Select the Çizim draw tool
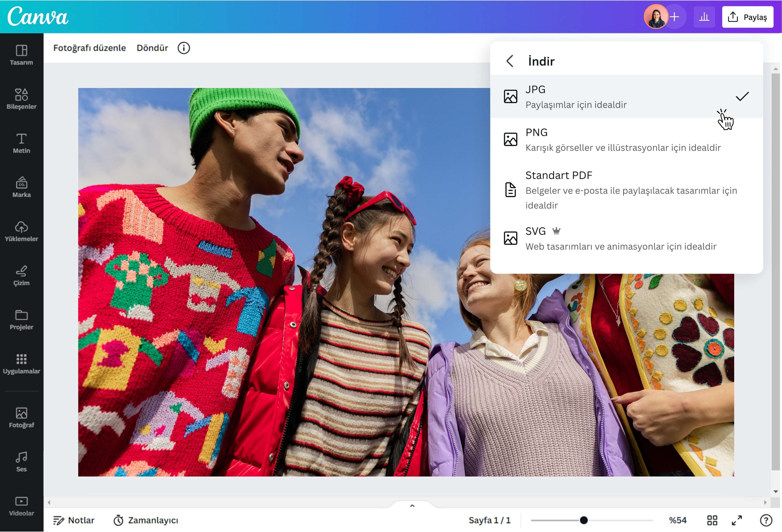This screenshot has height=532, width=782. click(x=21, y=276)
